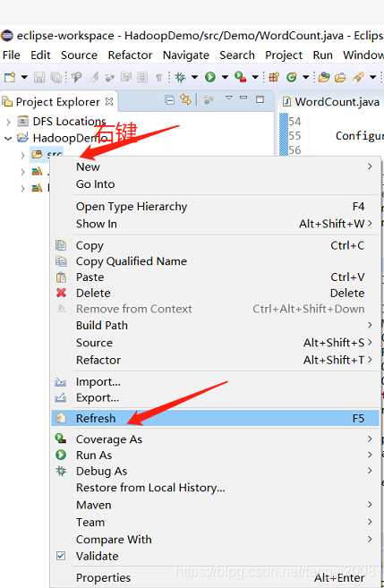Open the Navigate menu
384x588 pixels.
click(x=186, y=55)
